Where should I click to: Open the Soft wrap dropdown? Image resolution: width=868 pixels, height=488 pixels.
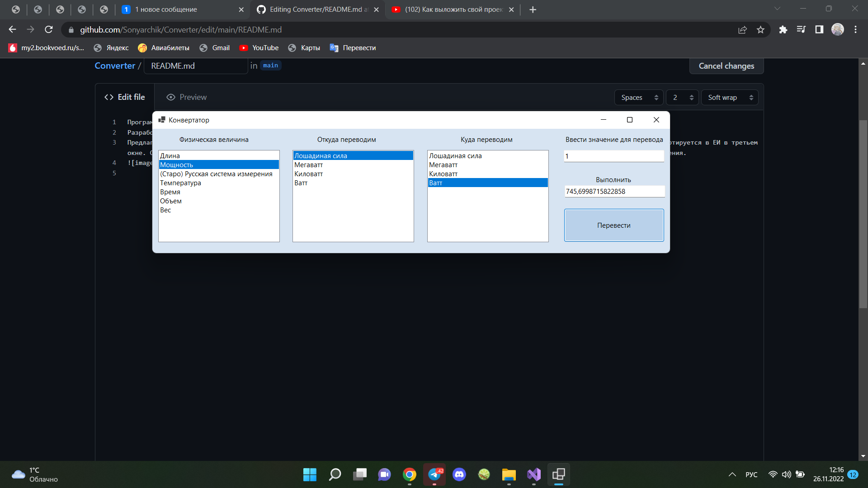click(729, 97)
